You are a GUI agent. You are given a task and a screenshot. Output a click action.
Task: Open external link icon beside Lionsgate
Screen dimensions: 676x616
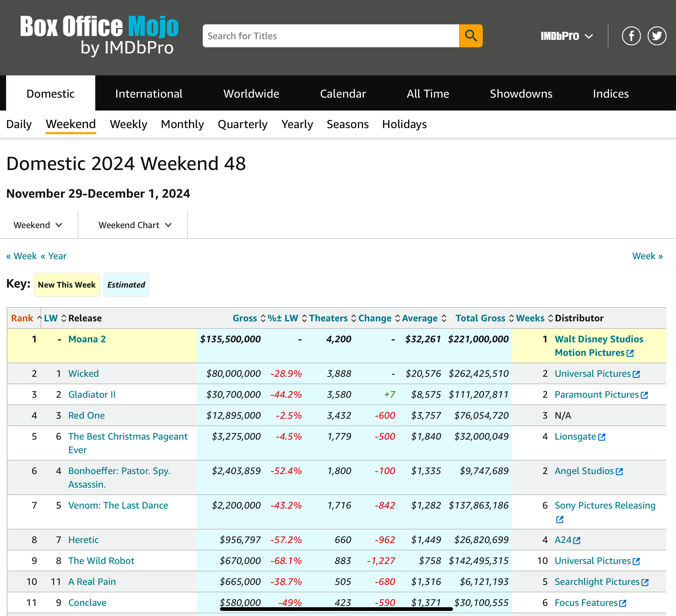(602, 437)
